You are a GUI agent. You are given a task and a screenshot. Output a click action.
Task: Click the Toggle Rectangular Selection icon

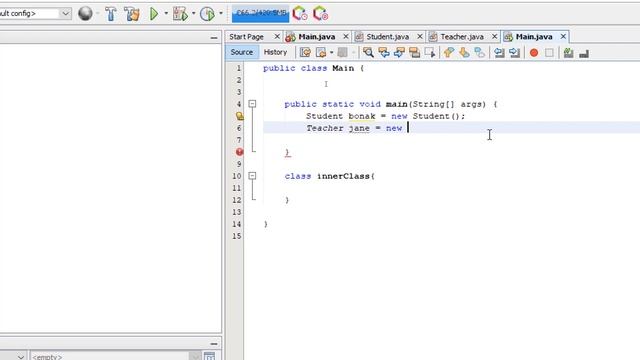(430, 52)
